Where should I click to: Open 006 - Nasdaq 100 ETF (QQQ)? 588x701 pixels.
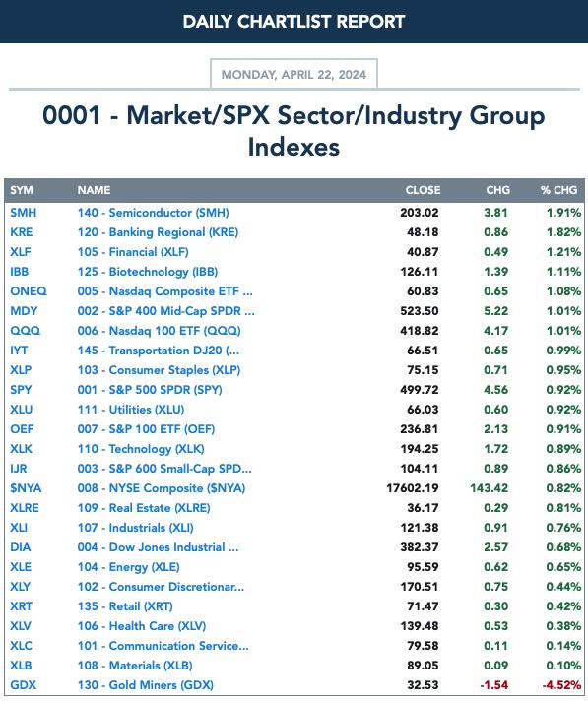tap(159, 331)
